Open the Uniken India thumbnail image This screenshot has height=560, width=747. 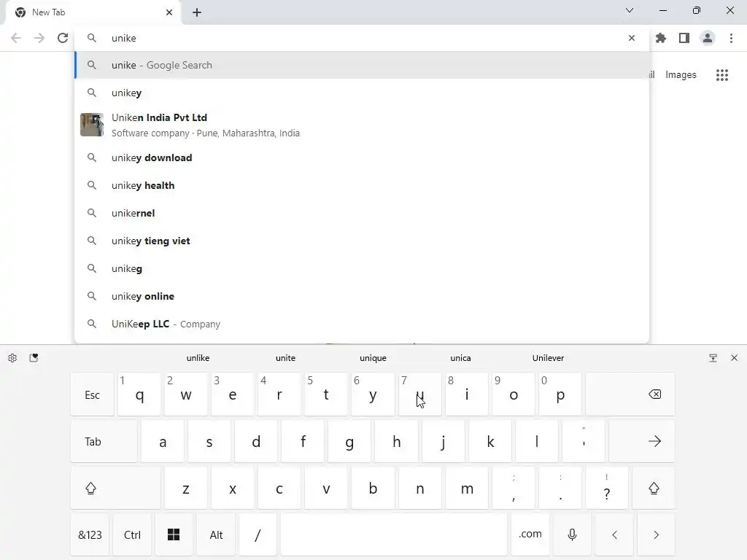[x=92, y=125]
